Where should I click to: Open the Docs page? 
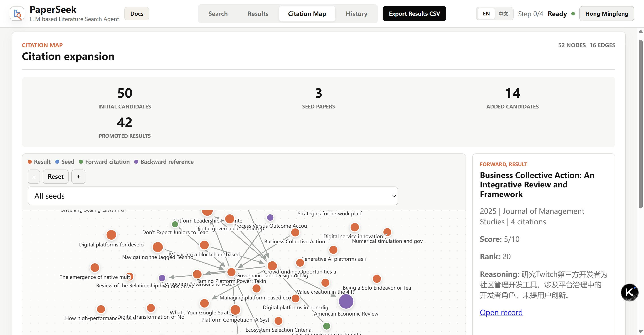(137, 14)
